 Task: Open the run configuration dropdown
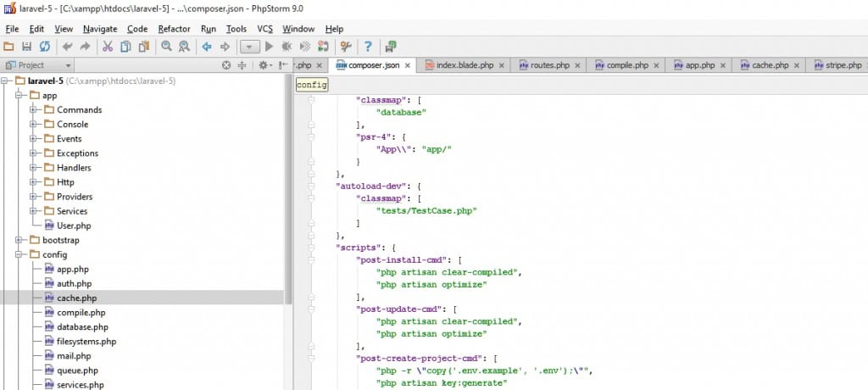(250, 47)
